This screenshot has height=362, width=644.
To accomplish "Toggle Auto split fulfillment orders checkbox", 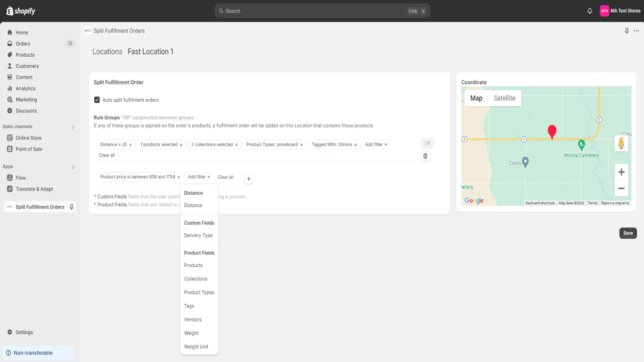I will point(97,100).
